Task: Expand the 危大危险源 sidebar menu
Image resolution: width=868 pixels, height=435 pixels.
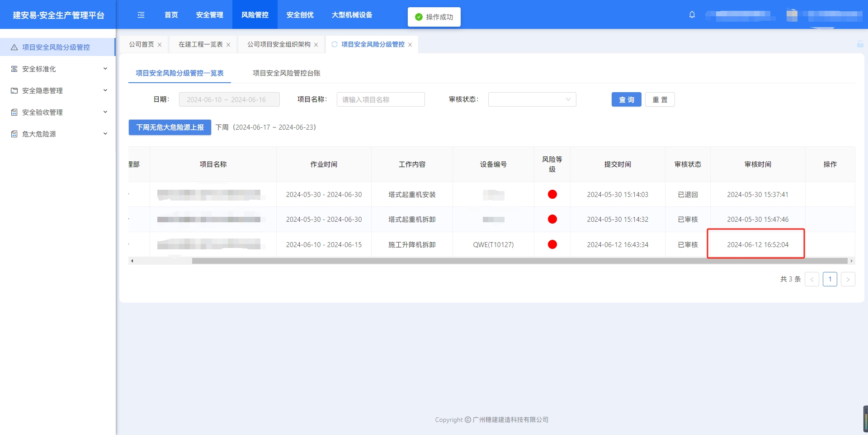Action: click(x=105, y=134)
